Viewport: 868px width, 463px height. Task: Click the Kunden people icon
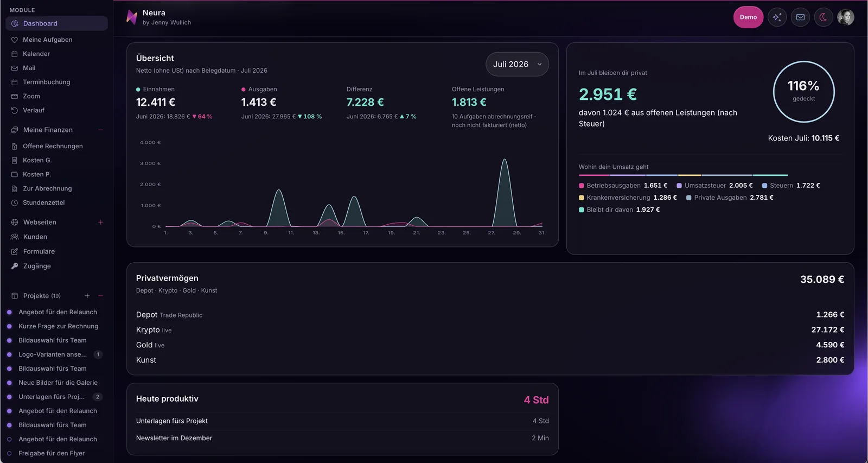pos(15,237)
